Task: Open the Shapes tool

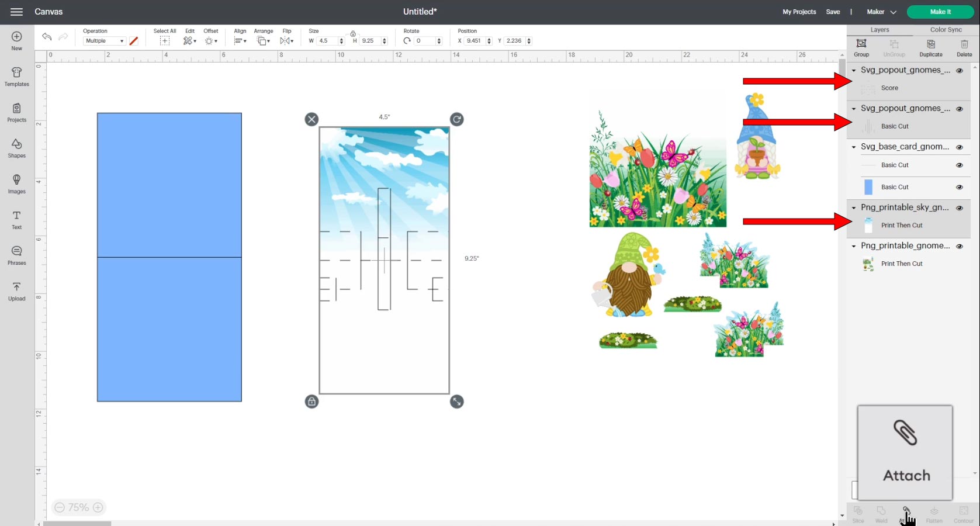Action: click(x=16, y=148)
